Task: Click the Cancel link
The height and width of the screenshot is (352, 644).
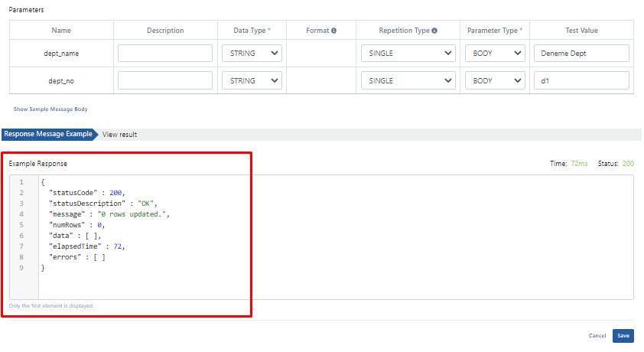Action: pyautogui.click(x=597, y=336)
